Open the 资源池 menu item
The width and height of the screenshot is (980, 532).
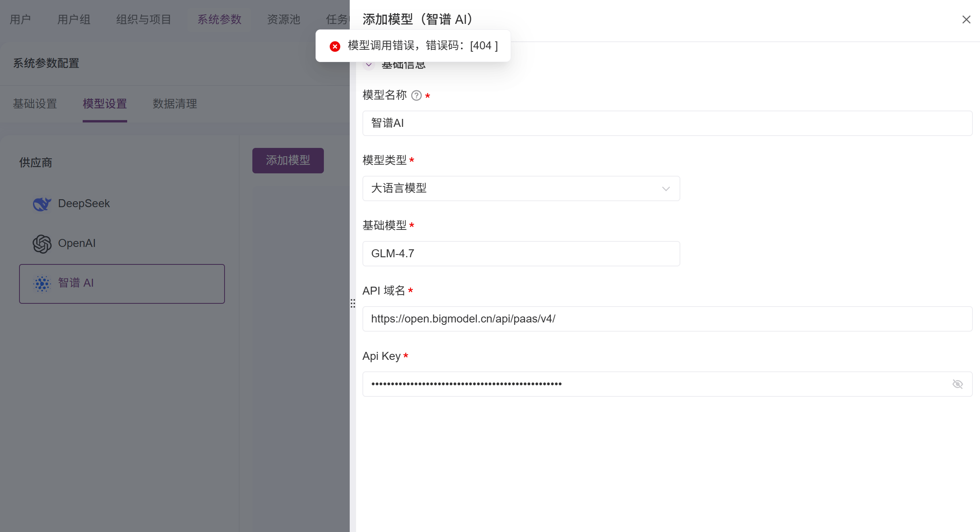(x=283, y=19)
